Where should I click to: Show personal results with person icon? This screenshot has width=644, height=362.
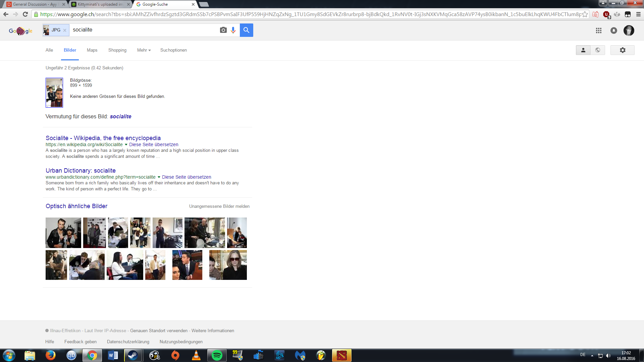pyautogui.click(x=583, y=50)
